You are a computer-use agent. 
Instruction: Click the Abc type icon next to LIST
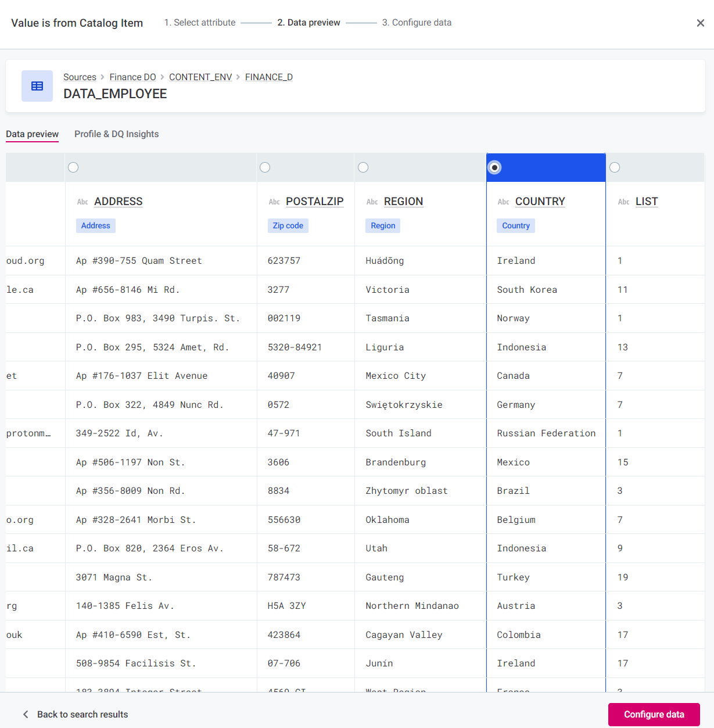[623, 202]
